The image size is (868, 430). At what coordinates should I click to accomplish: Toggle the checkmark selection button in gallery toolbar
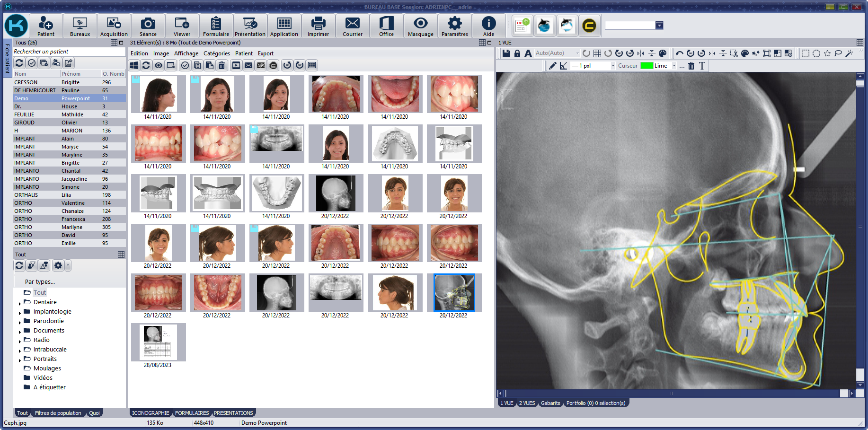tap(185, 65)
